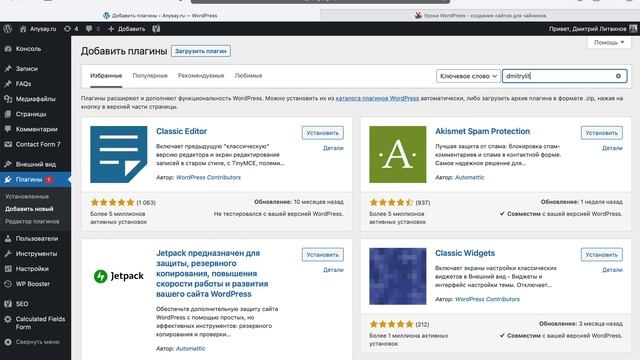The height and width of the screenshot is (360, 640).
Task: Click the Jetpack logo thumbnail
Action: click(x=118, y=276)
